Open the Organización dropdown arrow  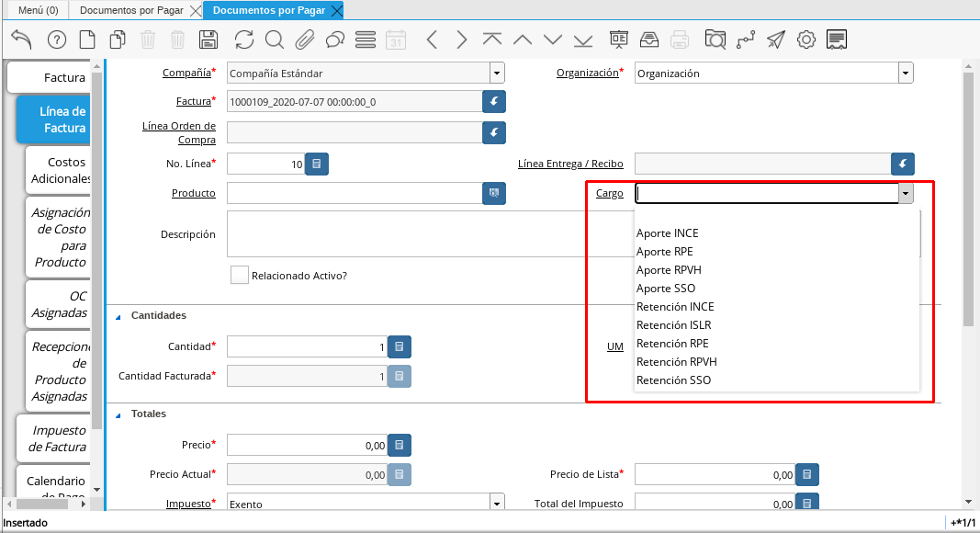pyautogui.click(x=905, y=74)
